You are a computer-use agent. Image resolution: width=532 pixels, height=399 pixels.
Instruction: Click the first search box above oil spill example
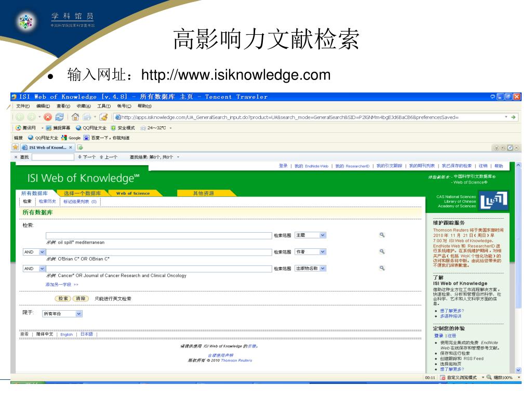coord(159,235)
